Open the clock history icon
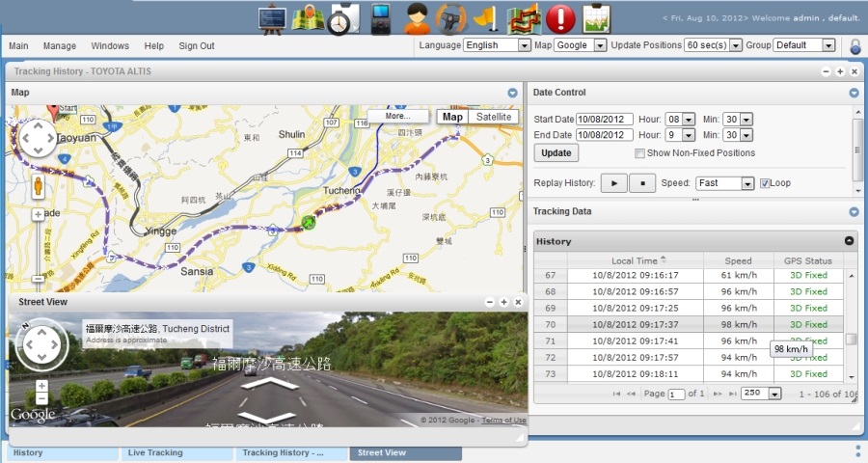Image resolution: width=868 pixels, height=463 pixels. click(343, 18)
